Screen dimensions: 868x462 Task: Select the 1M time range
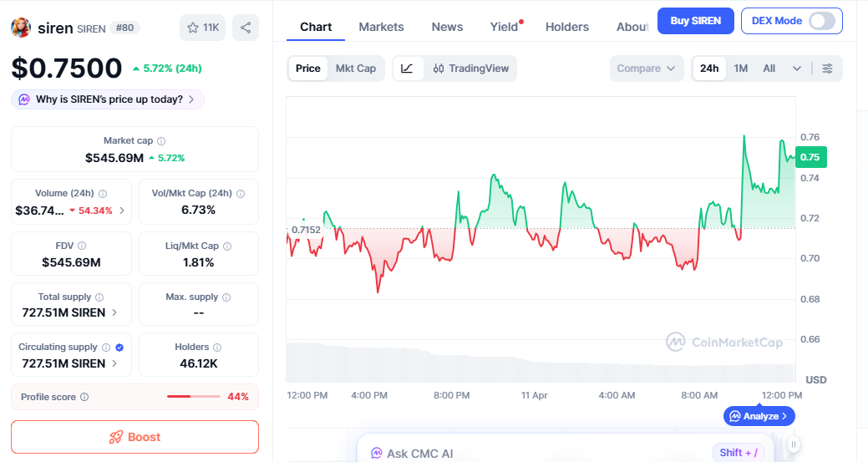[741, 69]
